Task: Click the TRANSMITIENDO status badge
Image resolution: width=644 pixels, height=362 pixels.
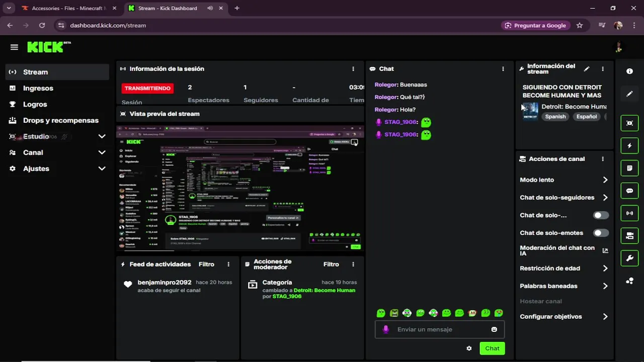Action: (x=147, y=88)
